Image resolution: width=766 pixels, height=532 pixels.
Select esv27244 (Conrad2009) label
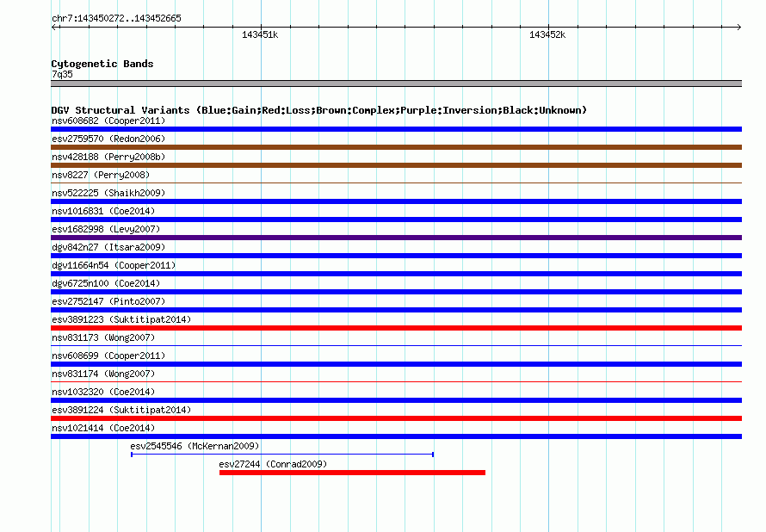pyautogui.click(x=273, y=464)
